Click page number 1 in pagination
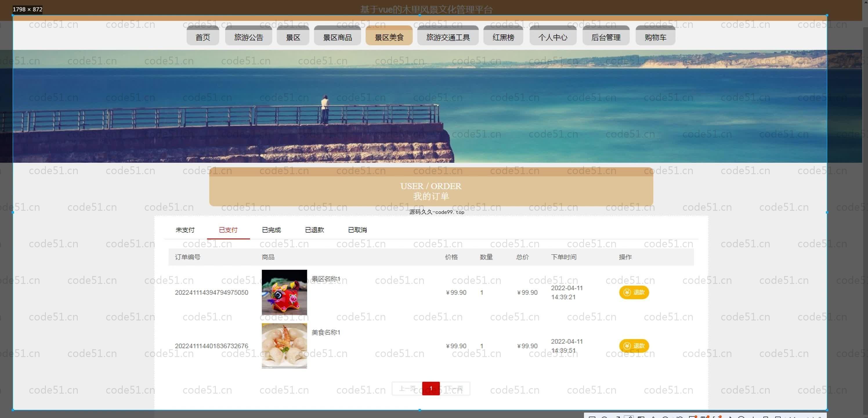Image resolution: width=868 pixels, height=418 pixels. click(431, 388)
